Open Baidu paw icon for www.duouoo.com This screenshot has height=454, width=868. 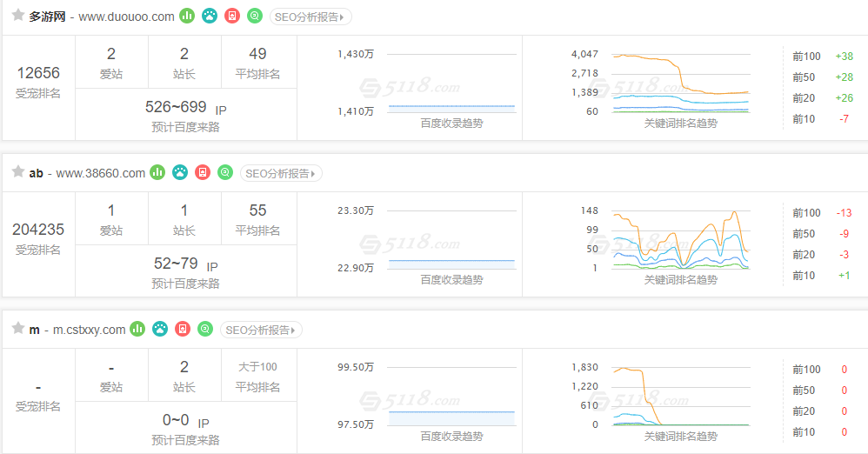210,16
